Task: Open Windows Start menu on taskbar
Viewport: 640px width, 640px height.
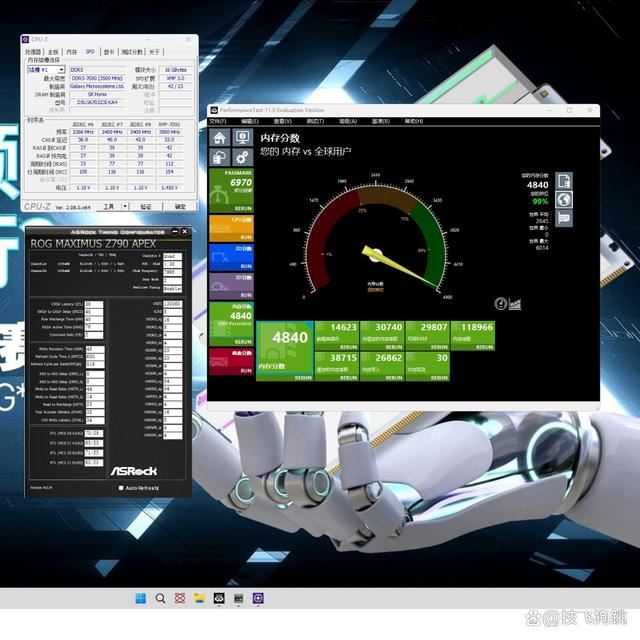Action: tap(139, 598)
